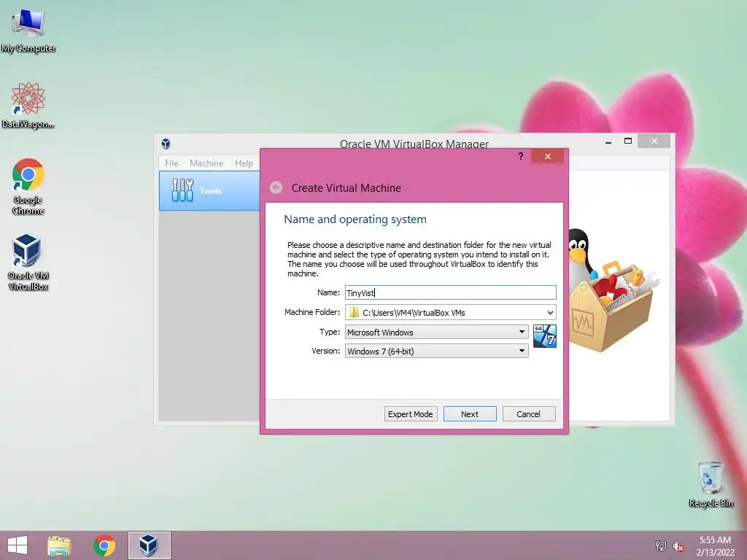The image size is (747, 560).
Task: Click the folder icon in Machine Folder field
Action: tap(354, 312)
